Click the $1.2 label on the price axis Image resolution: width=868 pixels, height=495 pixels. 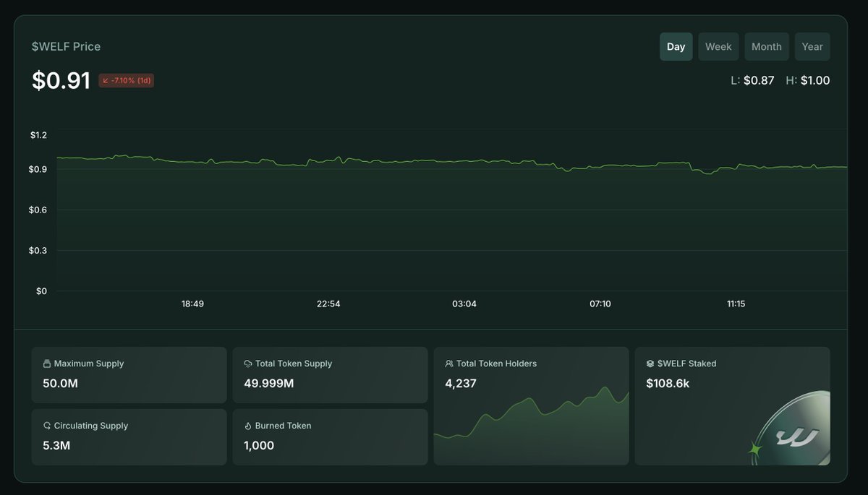point(38,134)
